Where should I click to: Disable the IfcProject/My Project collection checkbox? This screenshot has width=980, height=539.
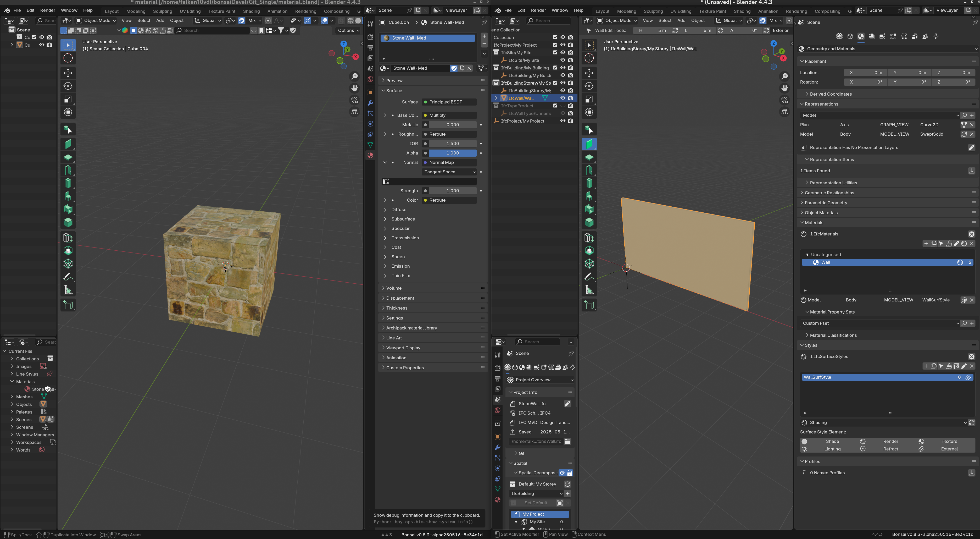555,45
